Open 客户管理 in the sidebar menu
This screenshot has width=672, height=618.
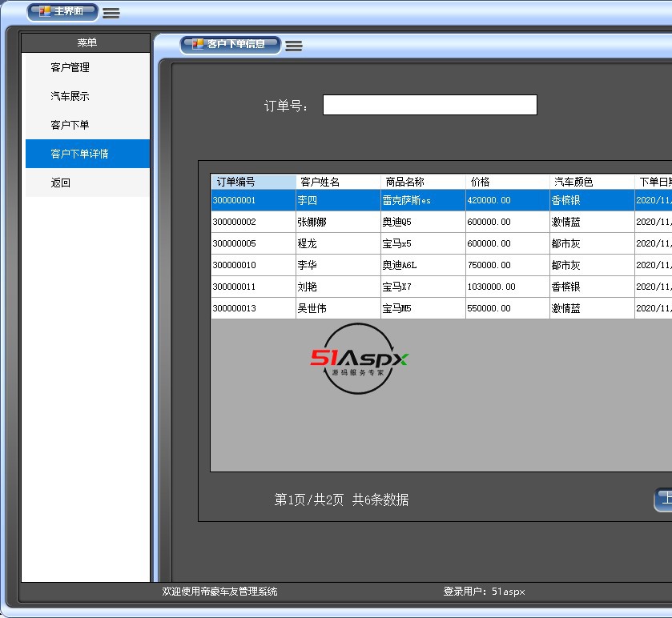(x=70, y=67)
